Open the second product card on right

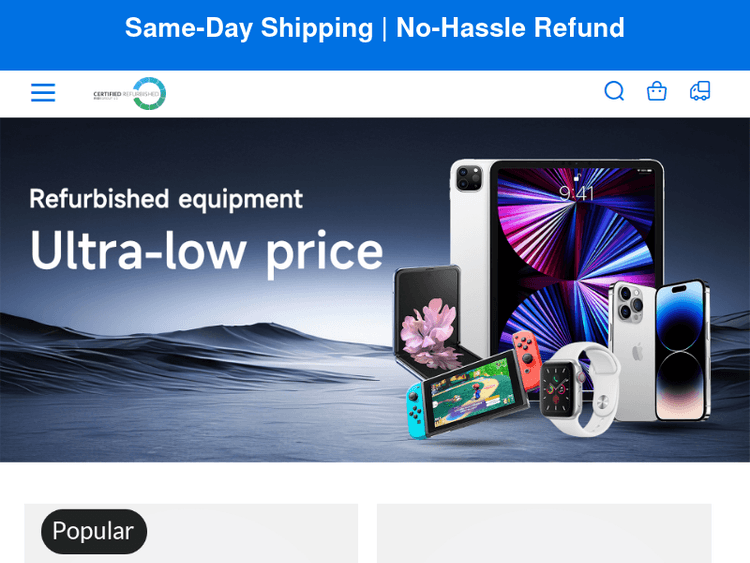click(x=544, y=533)
